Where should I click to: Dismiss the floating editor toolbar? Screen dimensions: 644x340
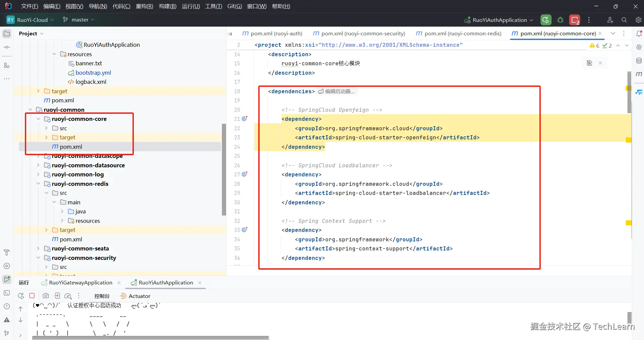pos(600,63)
